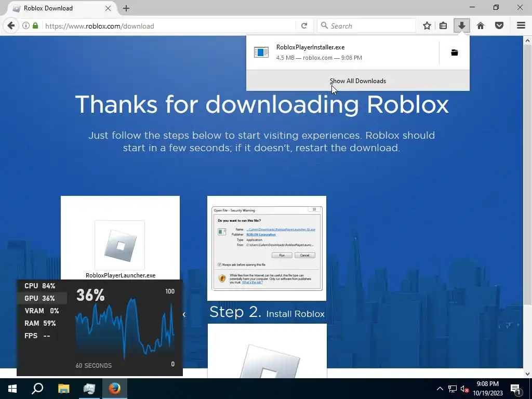The image size is (532, 399).
Task: Toggle the Downloads arrow toolbar button
Action: [x=462, y=26]
